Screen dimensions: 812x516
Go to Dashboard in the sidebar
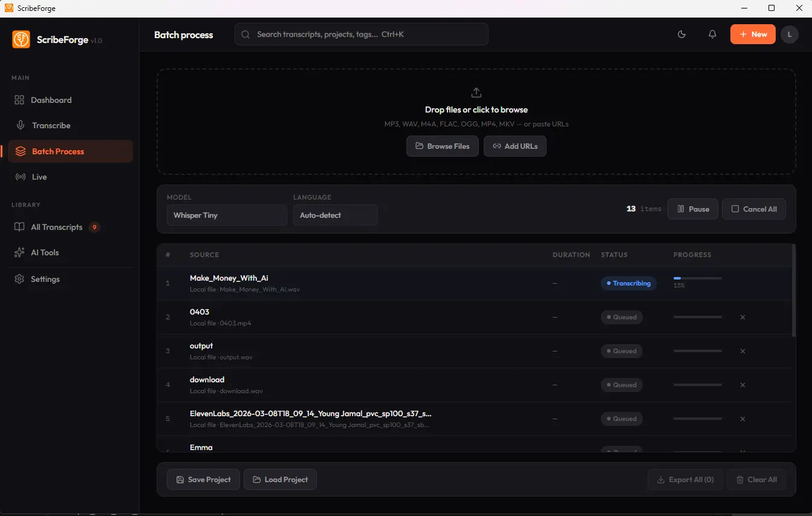[x=51, y=100]
